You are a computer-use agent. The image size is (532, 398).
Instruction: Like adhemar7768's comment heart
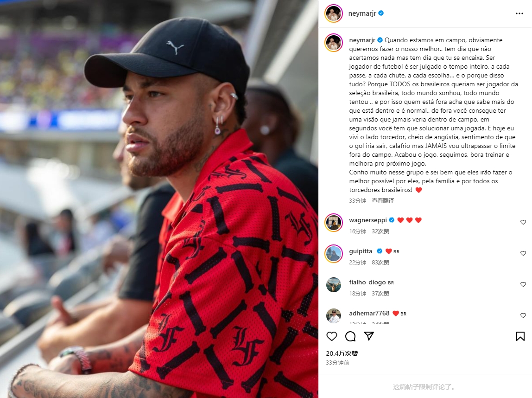pos(523,315)
